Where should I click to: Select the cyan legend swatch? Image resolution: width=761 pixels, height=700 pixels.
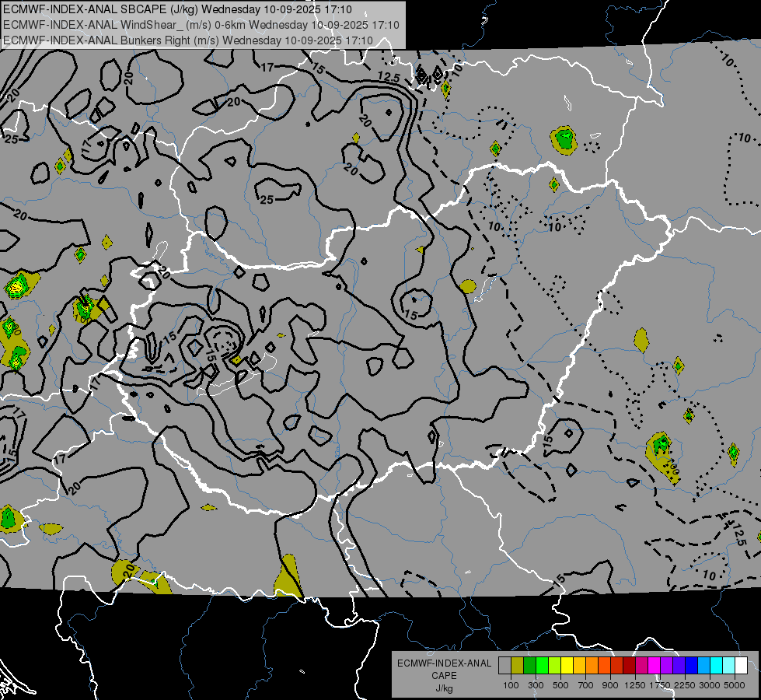[717, 665]
